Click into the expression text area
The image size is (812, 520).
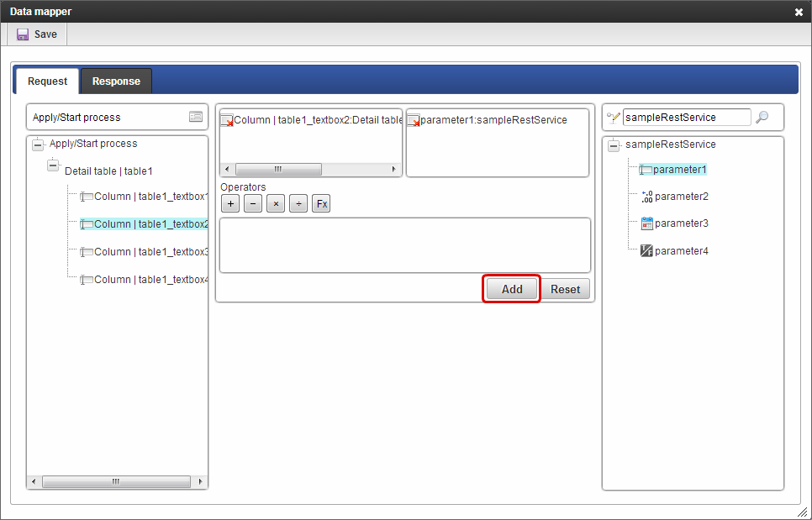tap(405, 245)
